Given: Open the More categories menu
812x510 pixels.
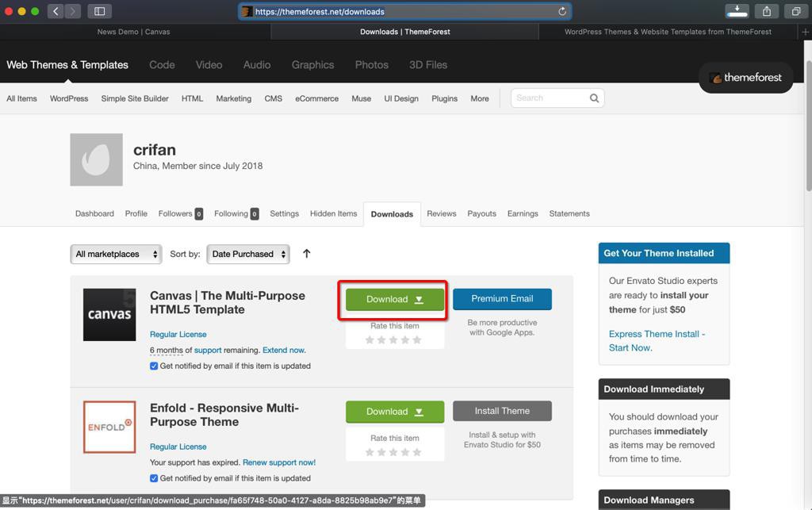Looking at the screenshot, I should [480, 98].
